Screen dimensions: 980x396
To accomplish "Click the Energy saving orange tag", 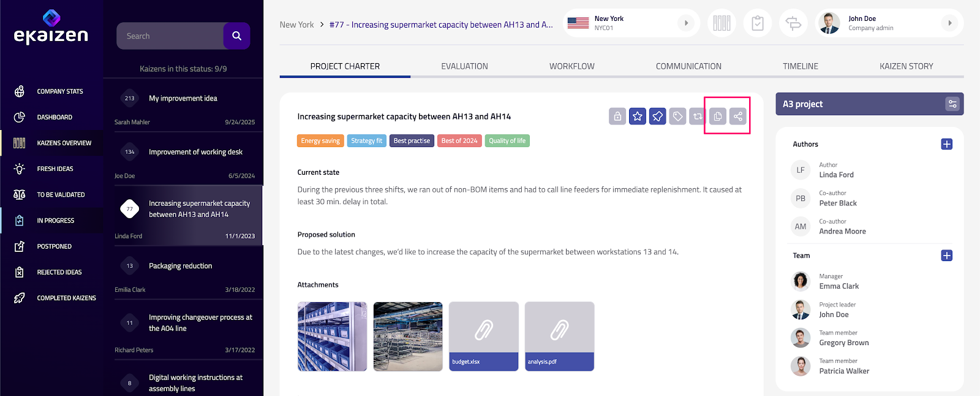I will [320, 141].
